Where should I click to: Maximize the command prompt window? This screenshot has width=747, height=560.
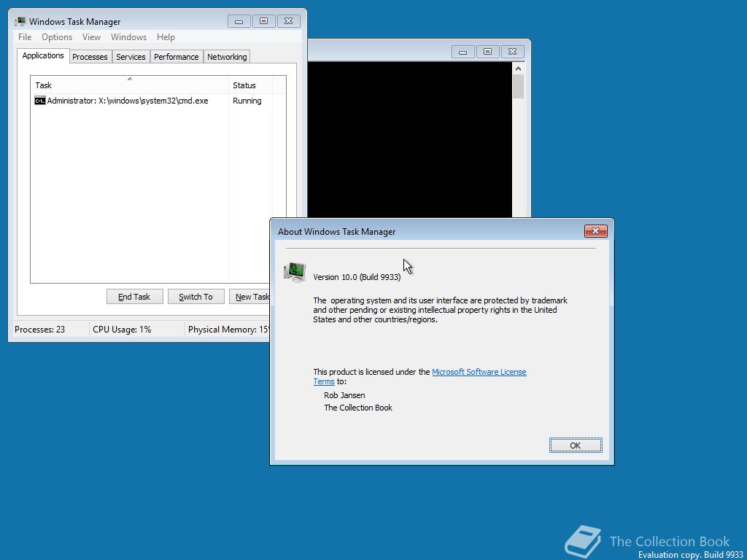[x=487, y=52]
